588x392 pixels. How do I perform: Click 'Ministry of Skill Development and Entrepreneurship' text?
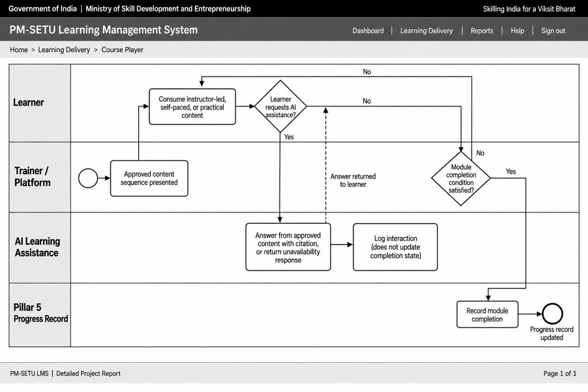coord(168,8)
